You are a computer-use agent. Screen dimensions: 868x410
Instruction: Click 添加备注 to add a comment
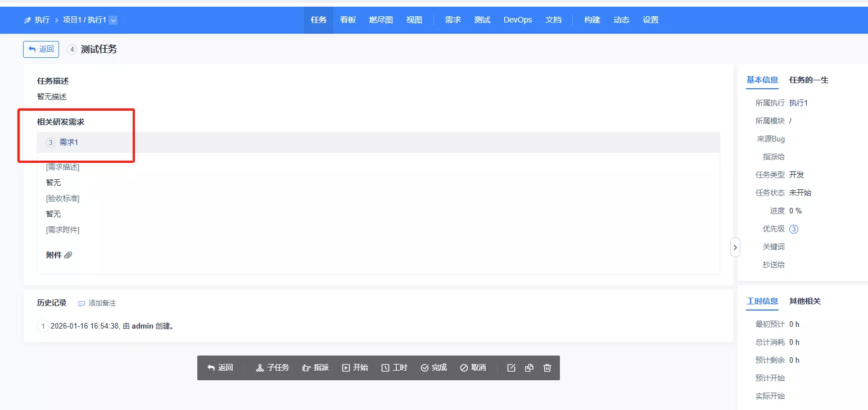click(x=97, y=303)
